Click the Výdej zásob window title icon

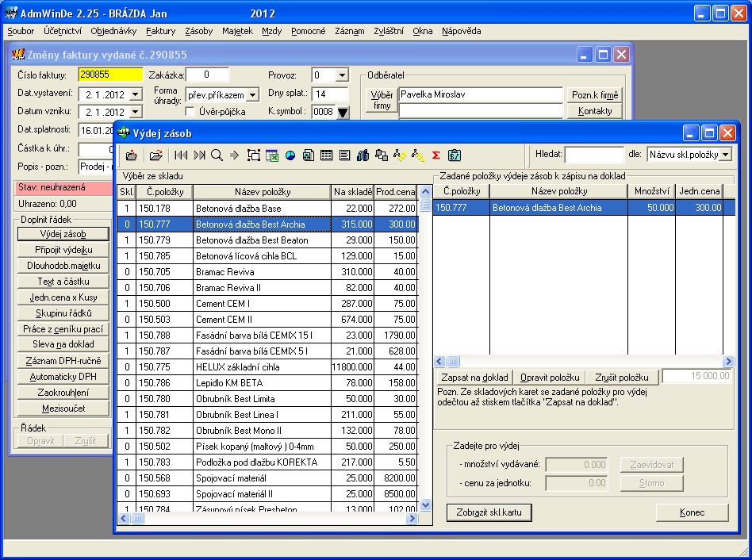124,132
